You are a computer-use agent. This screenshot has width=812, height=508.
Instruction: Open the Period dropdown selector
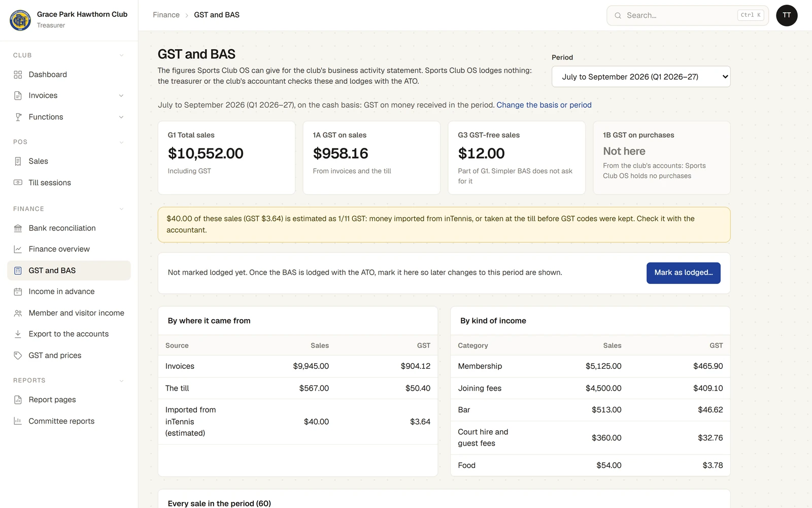click(641, 77)
